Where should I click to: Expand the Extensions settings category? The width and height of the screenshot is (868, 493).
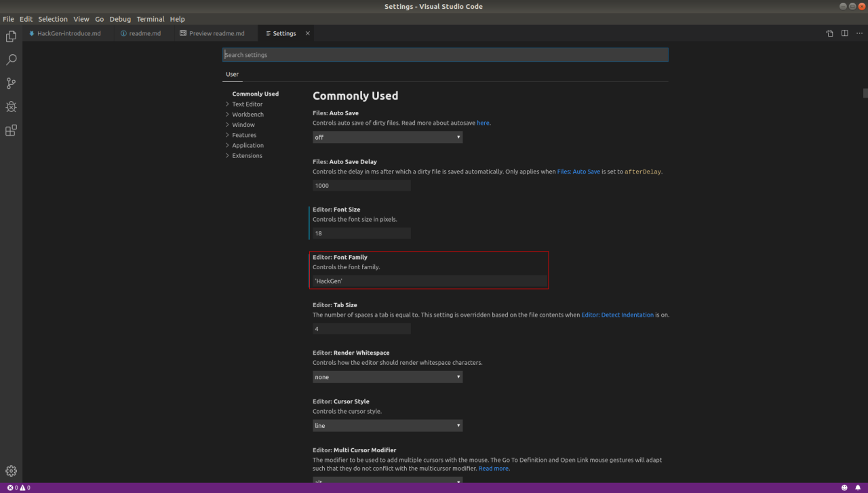pos(247,155)
